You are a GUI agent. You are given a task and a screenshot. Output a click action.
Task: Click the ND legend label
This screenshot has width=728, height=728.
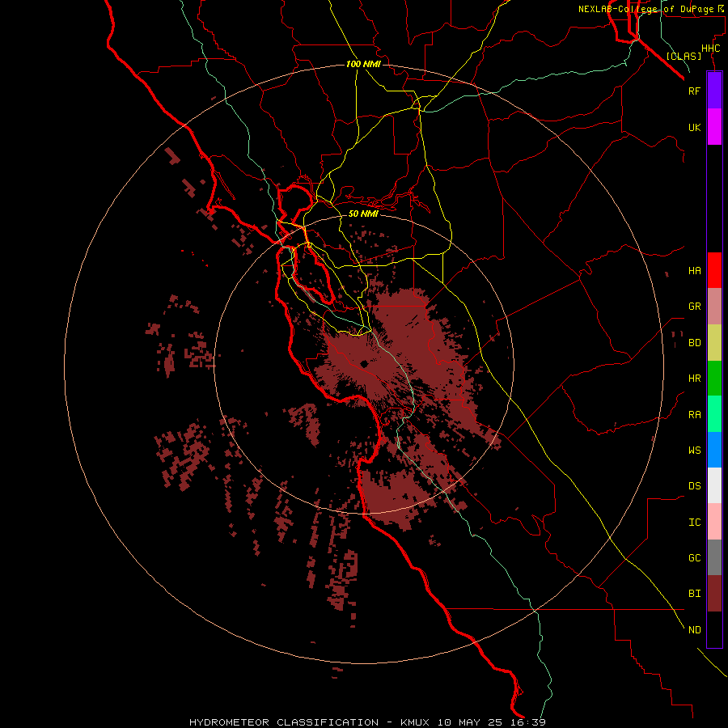tap(694, 630)
